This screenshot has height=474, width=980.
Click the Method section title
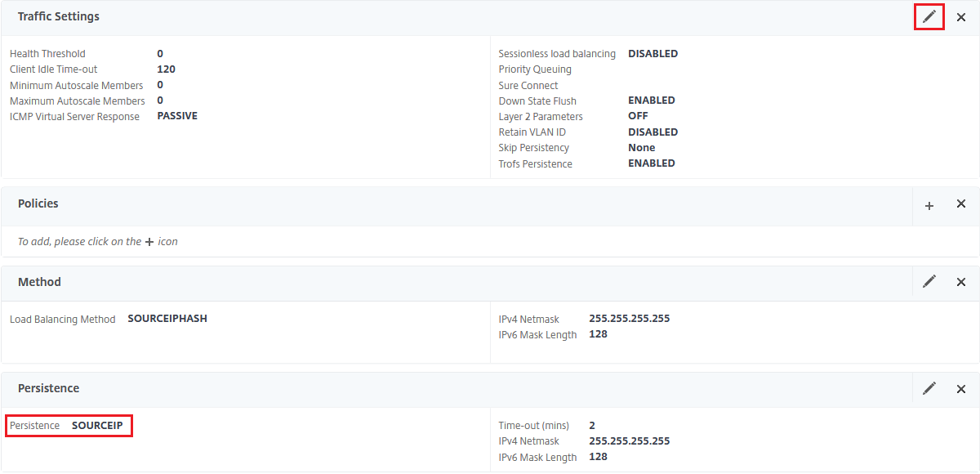pyautogui.click(x=39, y=282)
